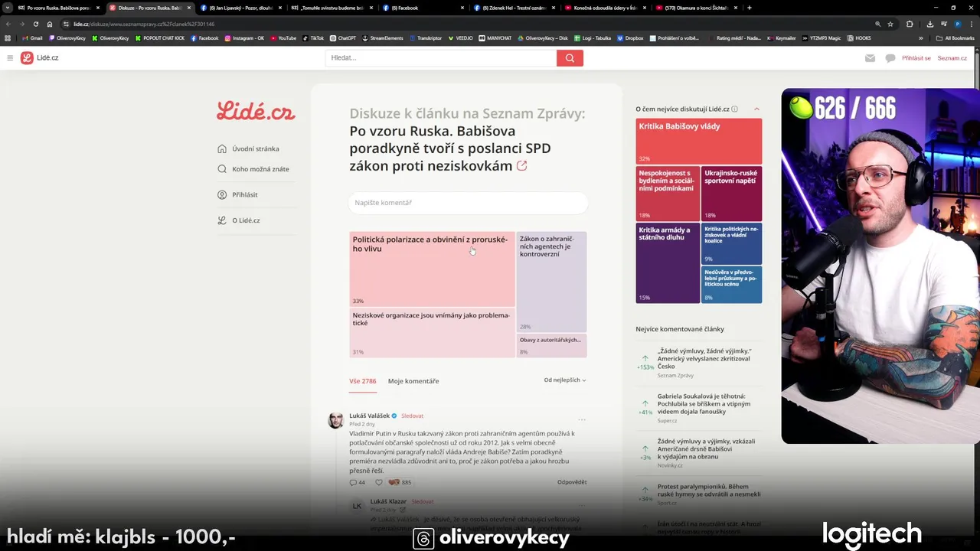Open the YouTube bookmark
The width and height of the screenshot is (980, 551).
(283, 38)
